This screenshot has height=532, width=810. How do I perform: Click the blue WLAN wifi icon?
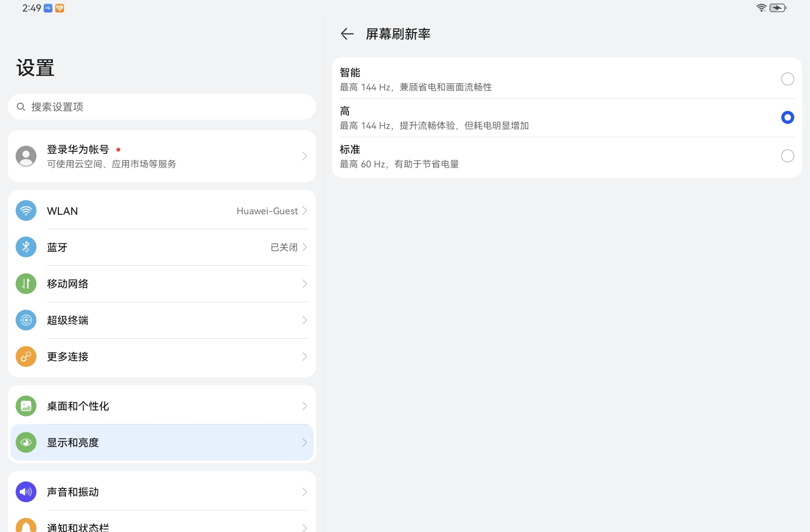tap(26, 211)
